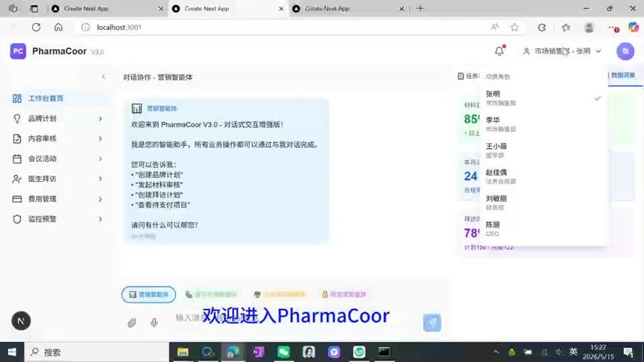Switch role to 王小薇
Image resolution: width=644 pixels, height=362 pixels.
click(x=543, y=150)
